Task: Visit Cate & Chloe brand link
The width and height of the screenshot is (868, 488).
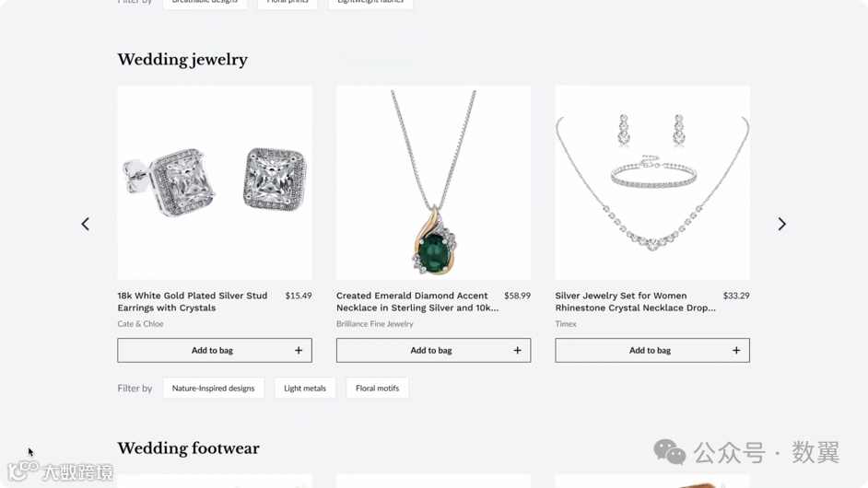Action: tap(140, 324)
